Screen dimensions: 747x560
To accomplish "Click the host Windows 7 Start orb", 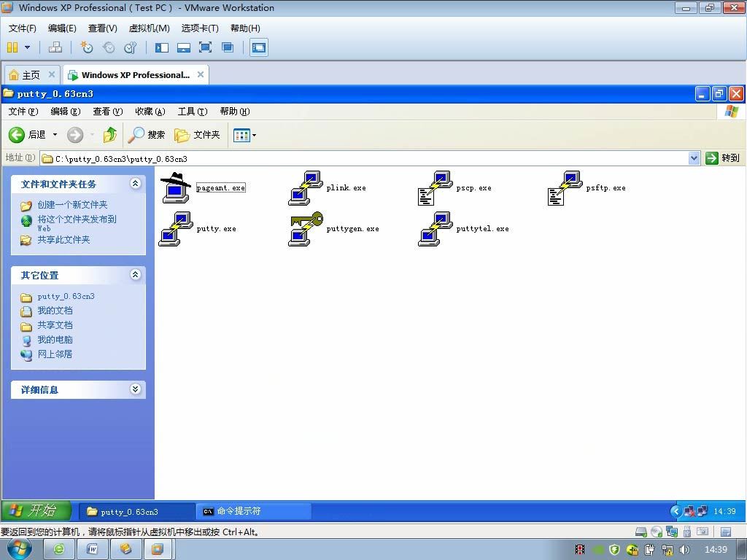I will pos(19,549).
